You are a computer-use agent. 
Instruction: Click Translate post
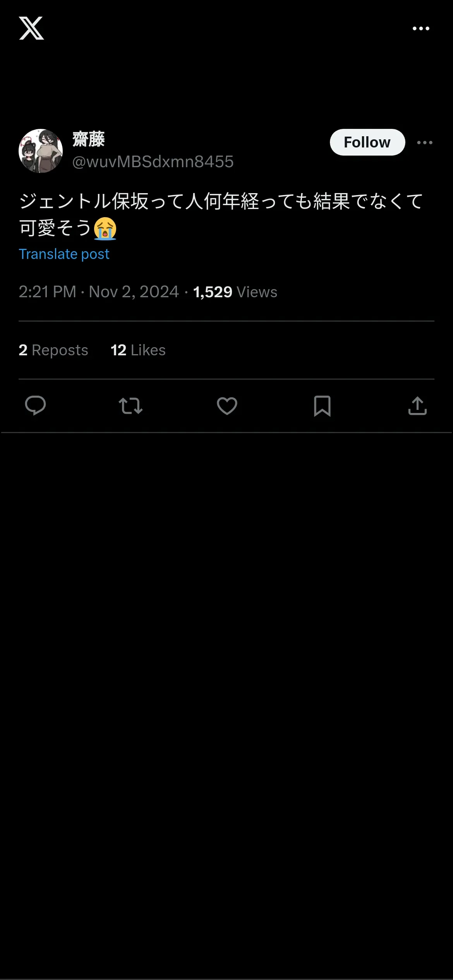tap(64, 254)
